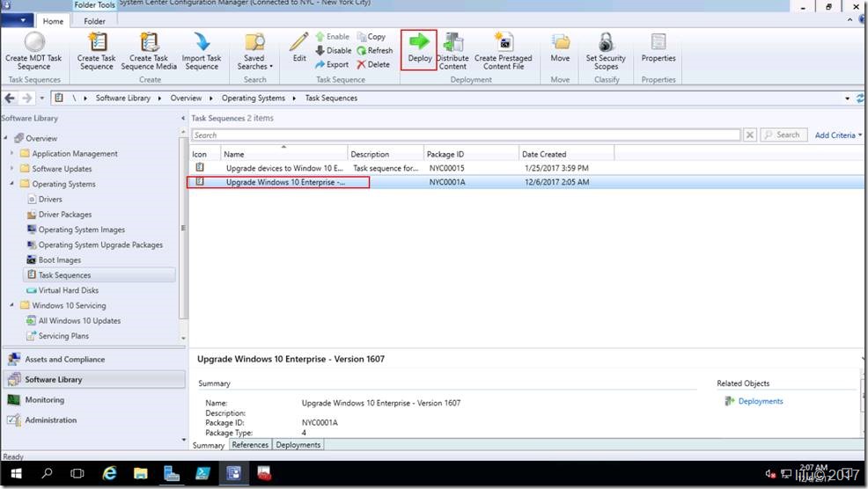Screen dimensions: 868x489
Task: Open Saved Searches dropdown
Action: pos(254,51)
